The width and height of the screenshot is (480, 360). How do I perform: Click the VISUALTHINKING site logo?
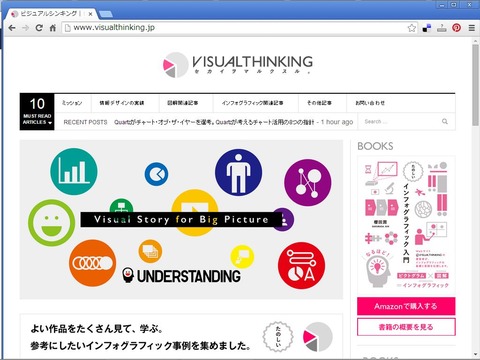(238, 64)
